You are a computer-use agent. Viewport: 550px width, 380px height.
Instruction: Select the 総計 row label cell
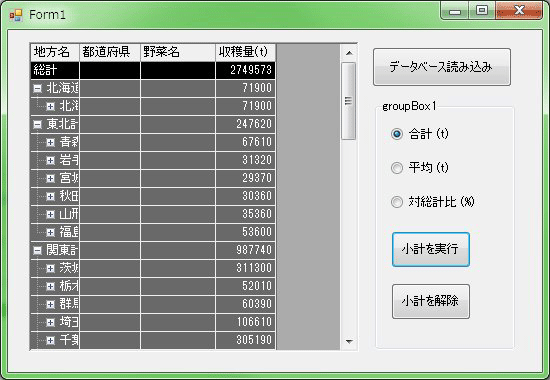click(x=55, y=70)
